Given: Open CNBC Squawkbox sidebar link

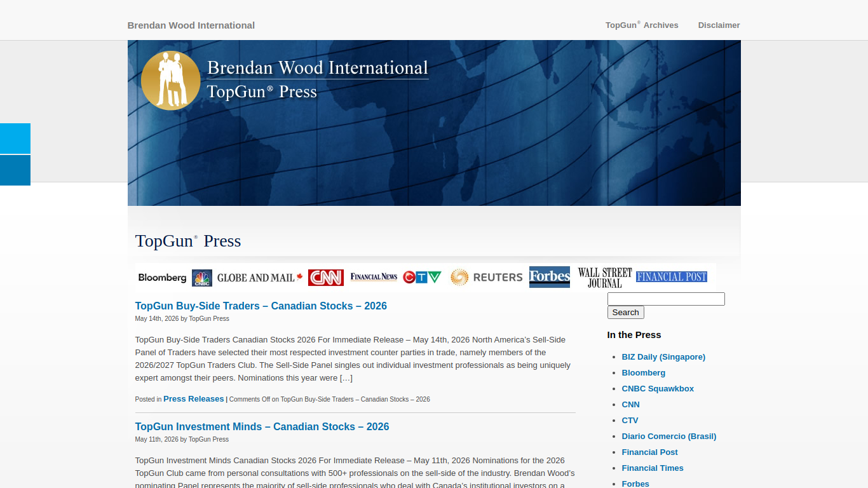Looking at the screenshot, I should click(x=658, y=389).
